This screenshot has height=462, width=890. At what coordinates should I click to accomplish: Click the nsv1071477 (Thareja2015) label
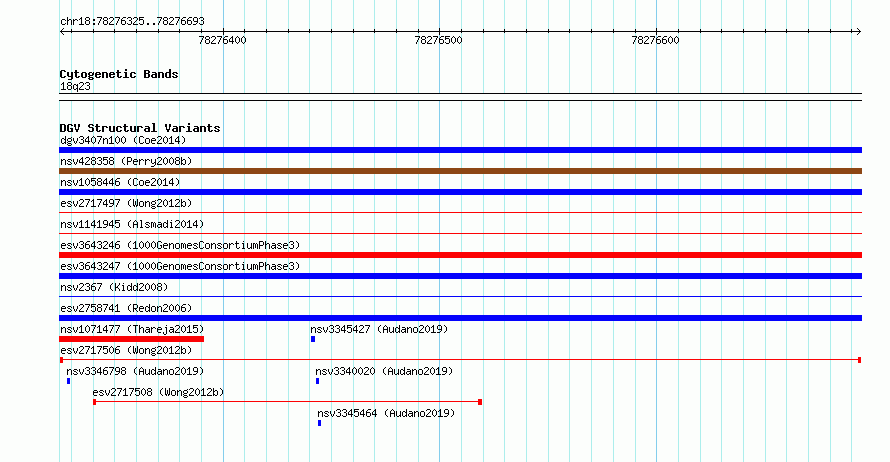132,329
